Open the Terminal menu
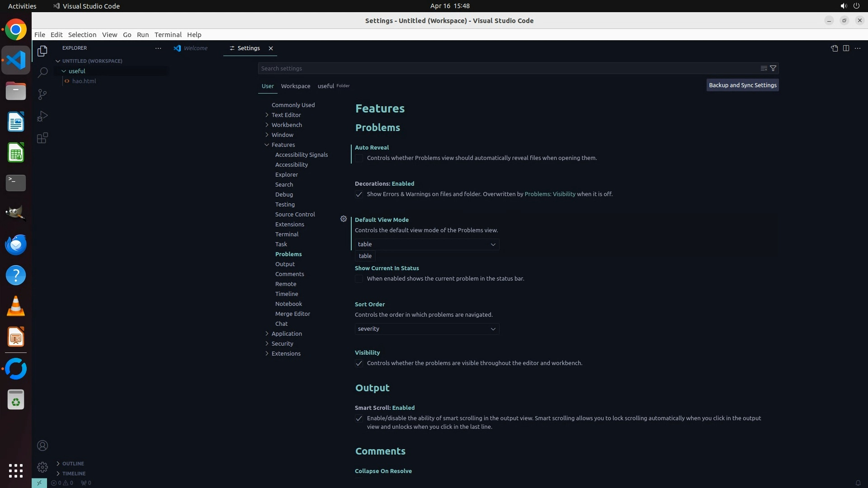 (x=168, y=35)
